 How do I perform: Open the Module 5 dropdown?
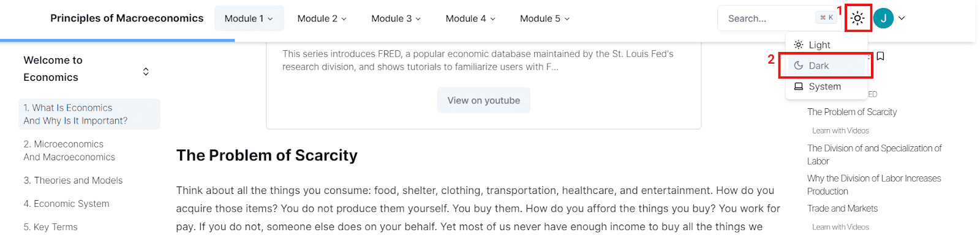click(x=545, y=18)
